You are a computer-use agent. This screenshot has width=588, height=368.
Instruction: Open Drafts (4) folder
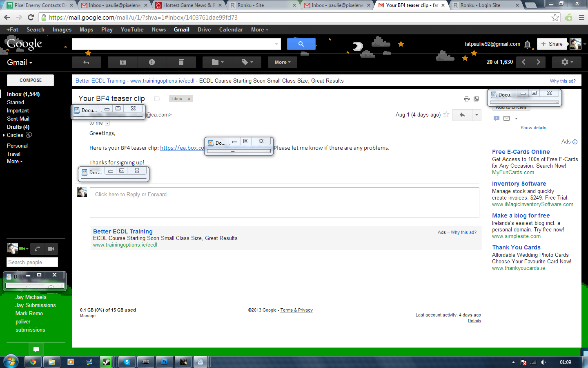(x=18, y=127)
